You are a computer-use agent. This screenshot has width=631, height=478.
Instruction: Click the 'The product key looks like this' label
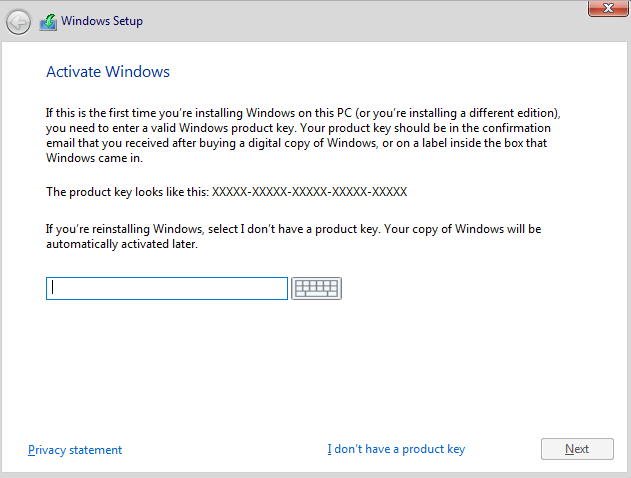click(x=128, y=192)
